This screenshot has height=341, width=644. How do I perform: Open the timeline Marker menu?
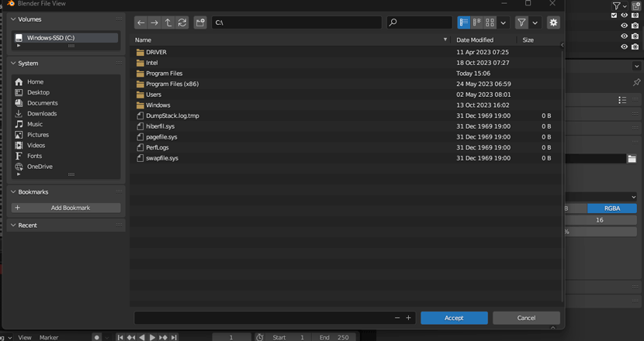48,337
